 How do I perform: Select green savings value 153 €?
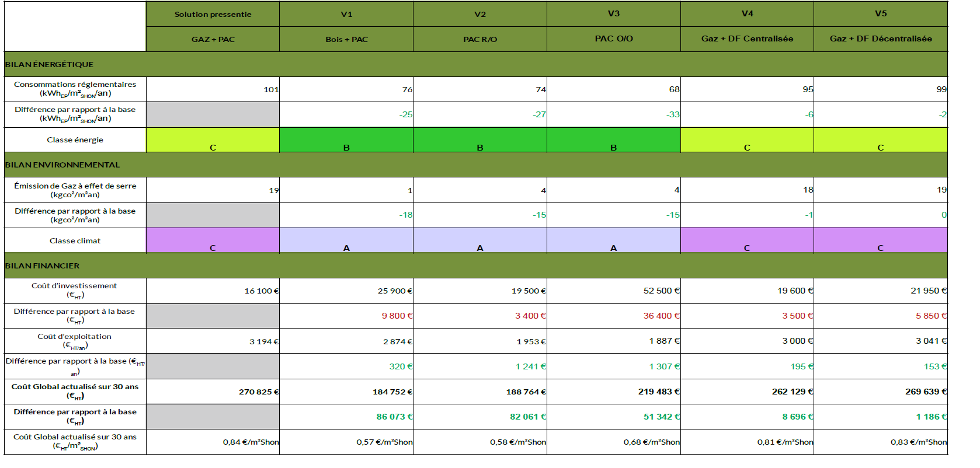click(x=881, y=366)
